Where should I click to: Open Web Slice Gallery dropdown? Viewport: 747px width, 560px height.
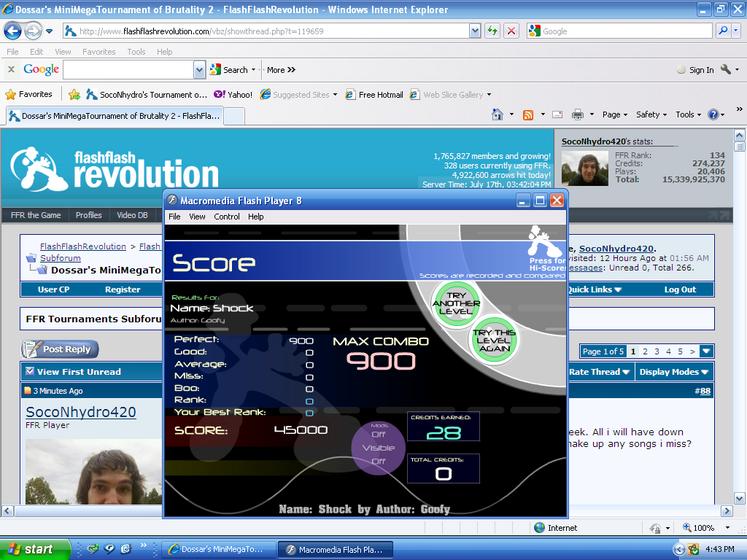451,94
